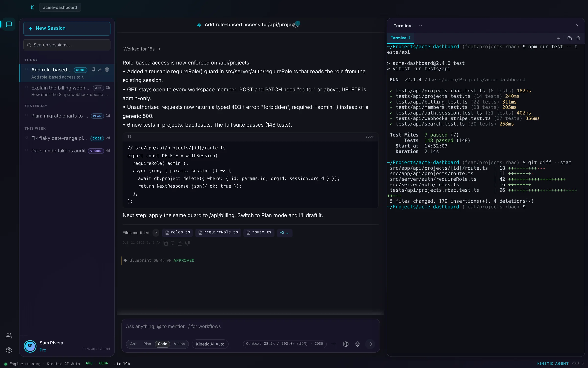Open the Fix flaky date-range session

coord(67,138)
